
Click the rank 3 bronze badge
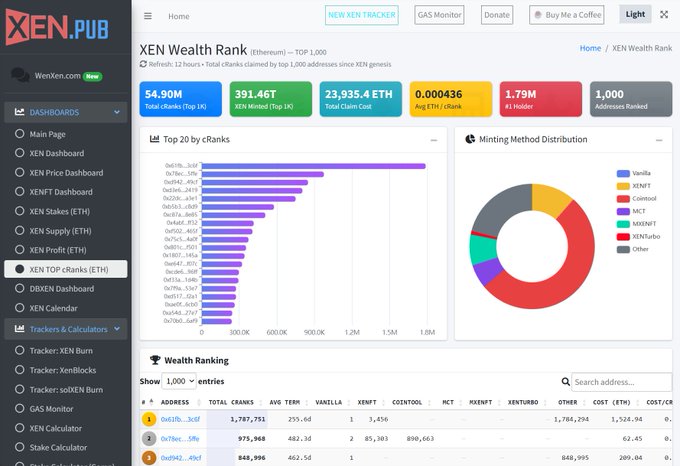(x=149, y=457)
